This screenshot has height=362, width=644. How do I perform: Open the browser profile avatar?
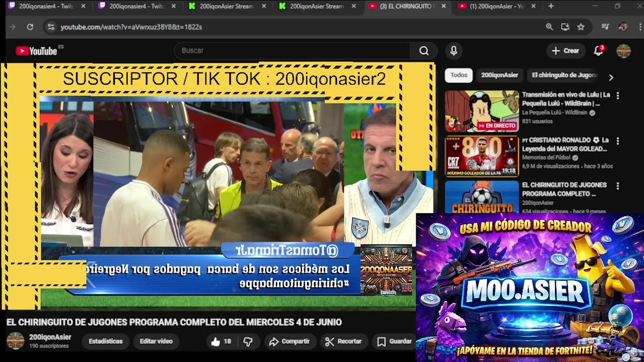pos(623,27)
